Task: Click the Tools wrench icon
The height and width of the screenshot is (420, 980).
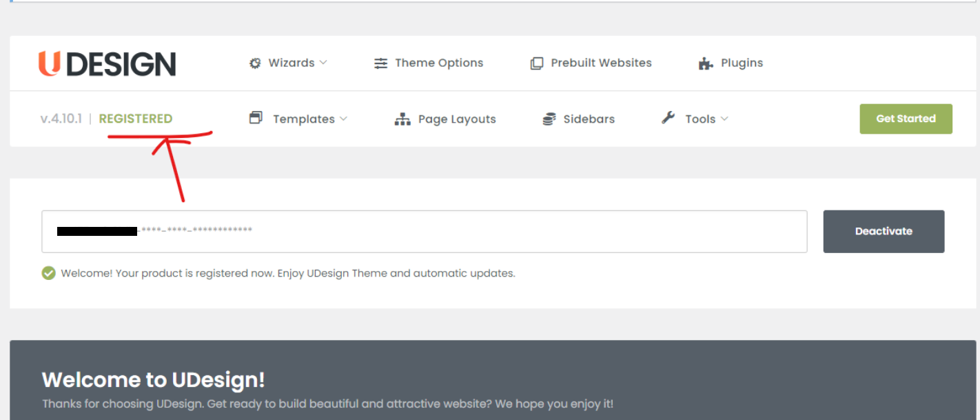Action: pos(668,118)
